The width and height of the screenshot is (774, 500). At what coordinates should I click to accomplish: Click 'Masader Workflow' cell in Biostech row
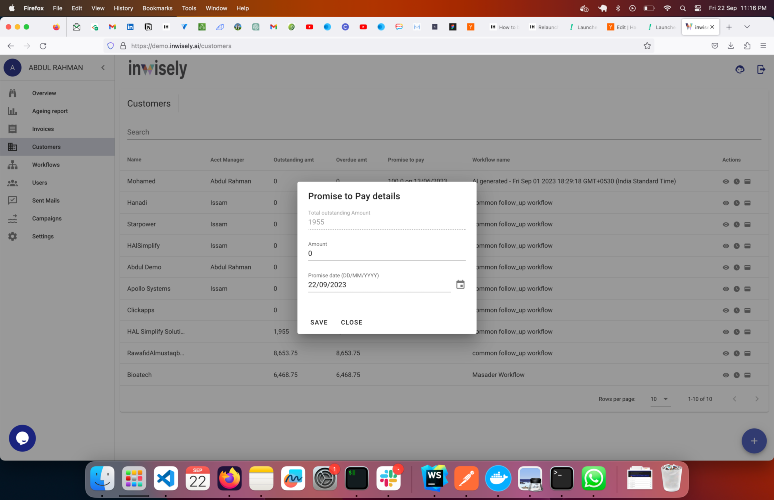[498, 375]
